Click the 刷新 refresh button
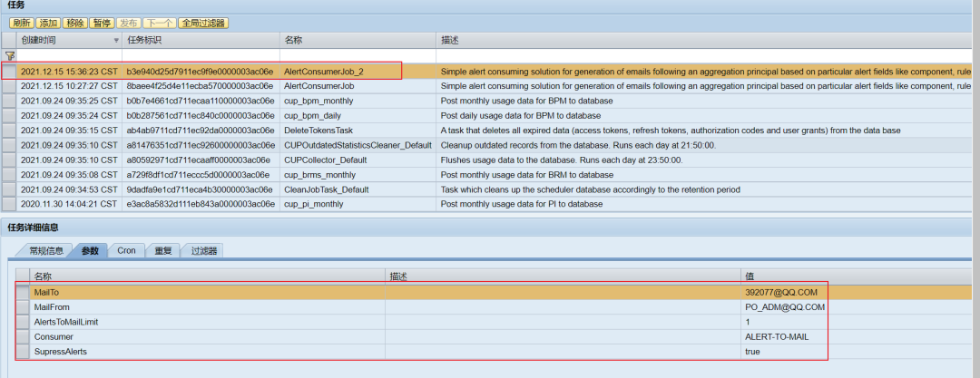 21,24
